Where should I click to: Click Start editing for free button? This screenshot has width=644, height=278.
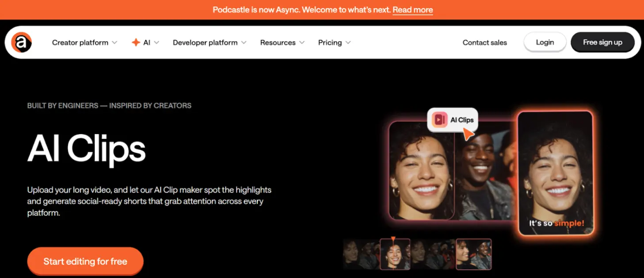click(85, 262)
